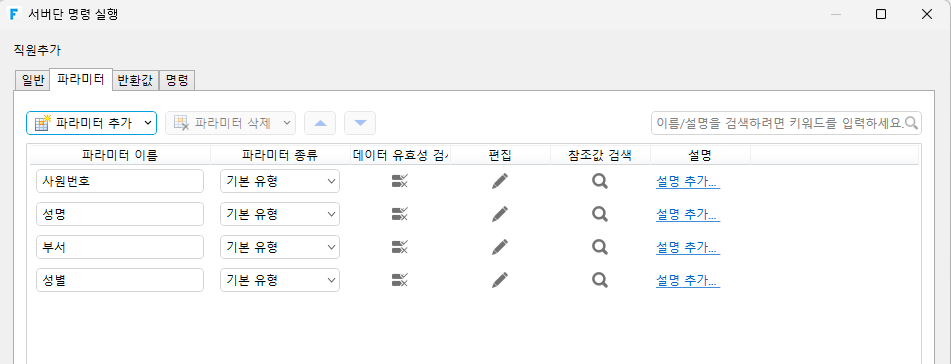
Task: Click 설명 추가 link for 부서
Action: 688,247
